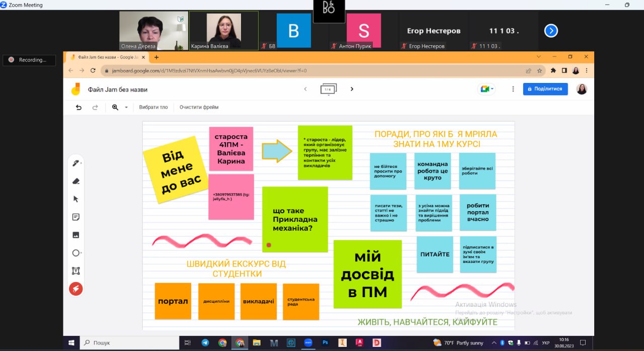This screenshot has height=351, width=644.
Task: Pick the Circle shape tool
Action: [76, 253]
